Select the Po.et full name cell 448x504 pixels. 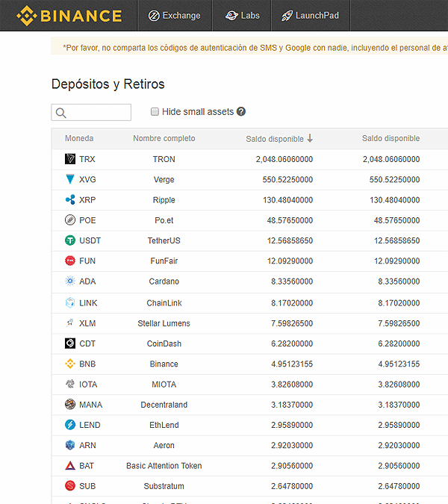(164, 220)
